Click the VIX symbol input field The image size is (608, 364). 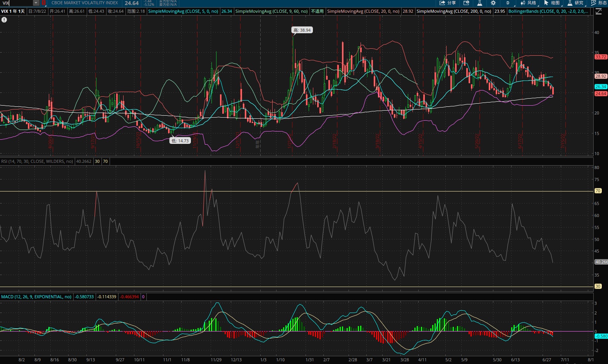pos(16,3)
